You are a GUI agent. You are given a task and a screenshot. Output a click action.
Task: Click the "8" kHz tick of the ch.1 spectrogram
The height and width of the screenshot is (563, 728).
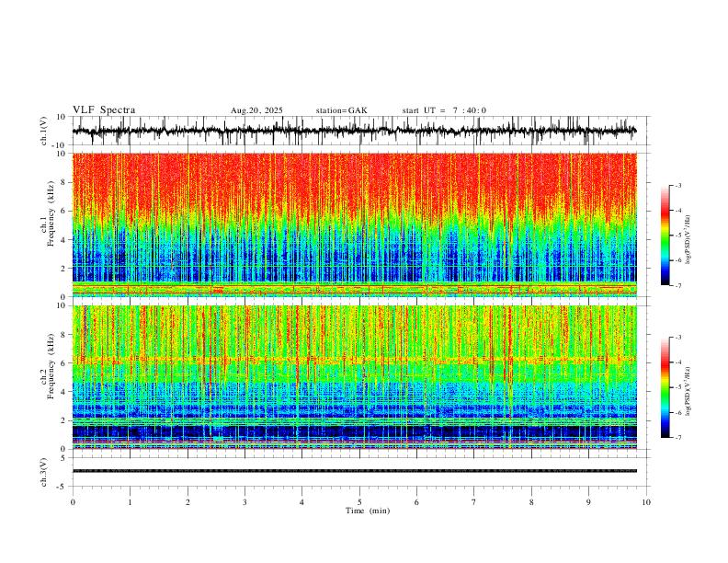point(63,182)
